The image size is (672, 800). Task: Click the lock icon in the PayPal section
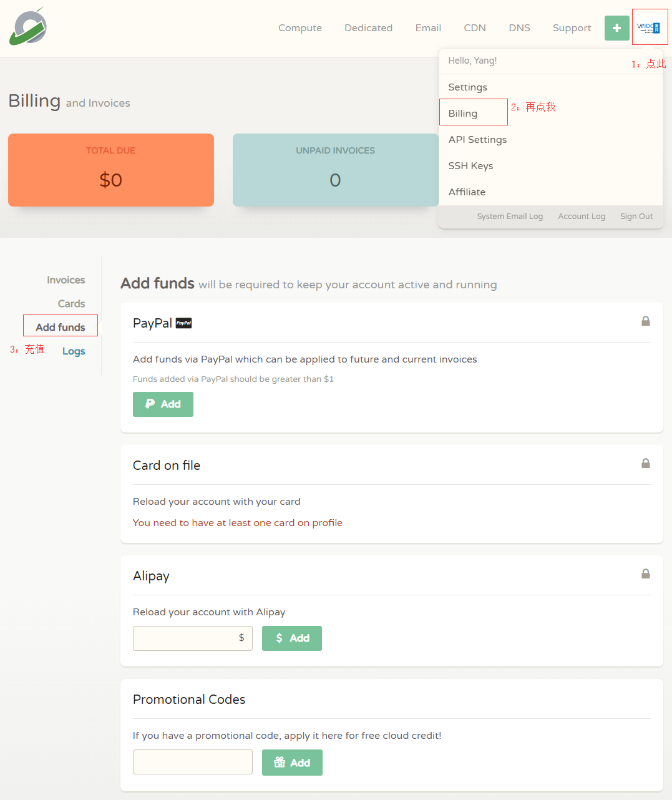tap(645, 321)
